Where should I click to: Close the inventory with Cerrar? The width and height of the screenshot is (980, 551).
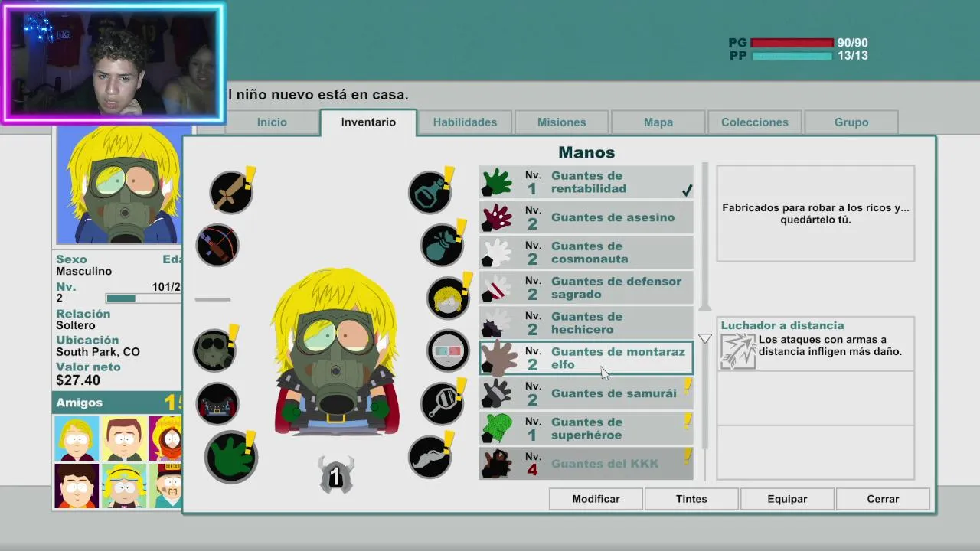click(883, 499)
